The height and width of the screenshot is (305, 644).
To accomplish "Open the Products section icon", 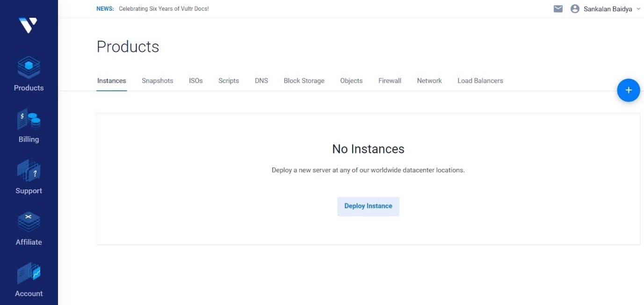I will point(29,67).
